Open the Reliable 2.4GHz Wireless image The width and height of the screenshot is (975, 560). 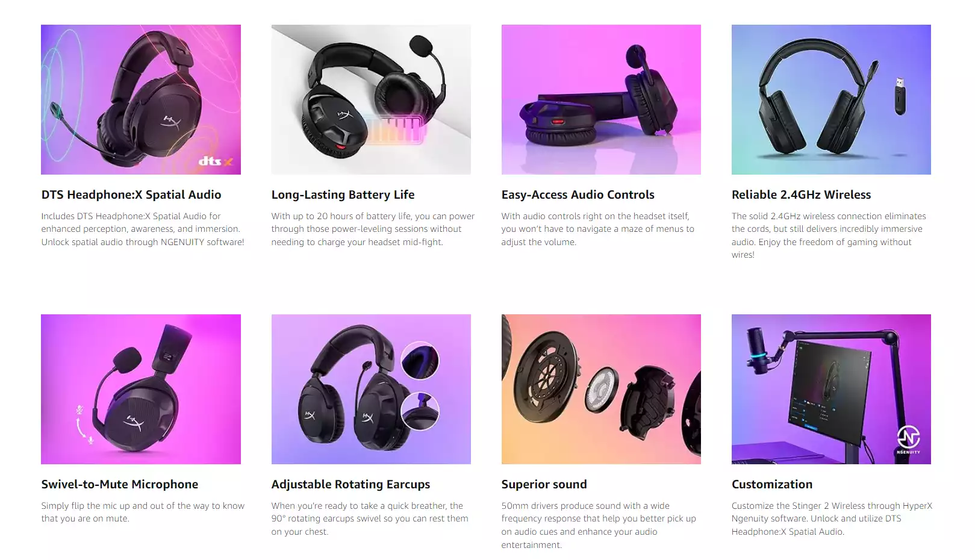[x=831, y=99]
